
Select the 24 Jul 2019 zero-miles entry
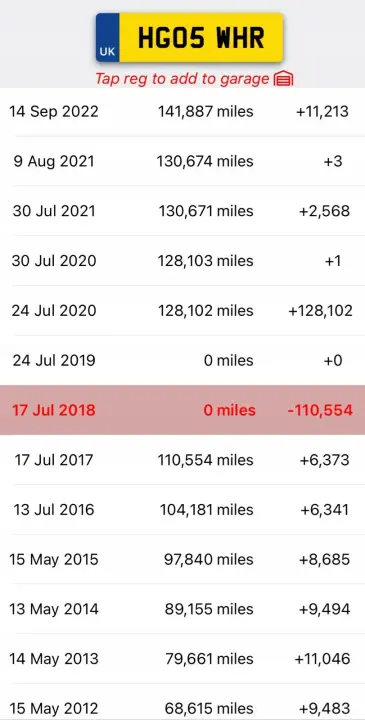pyautogui.click(x=182, y=360)
